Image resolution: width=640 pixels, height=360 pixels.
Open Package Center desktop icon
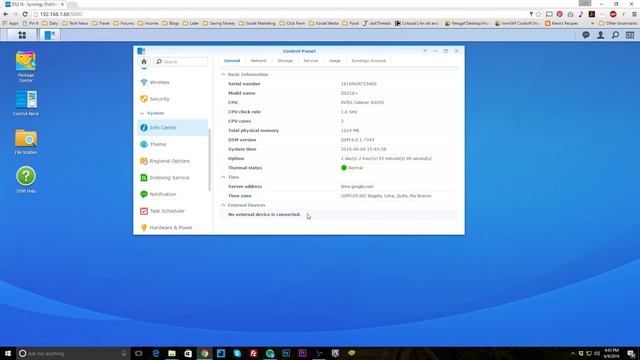(26, 65)
